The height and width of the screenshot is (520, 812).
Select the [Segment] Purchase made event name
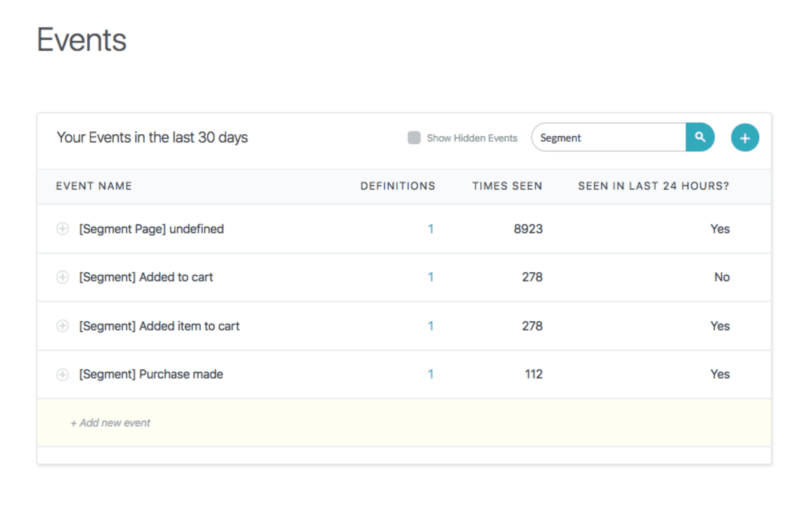(151, 374)
